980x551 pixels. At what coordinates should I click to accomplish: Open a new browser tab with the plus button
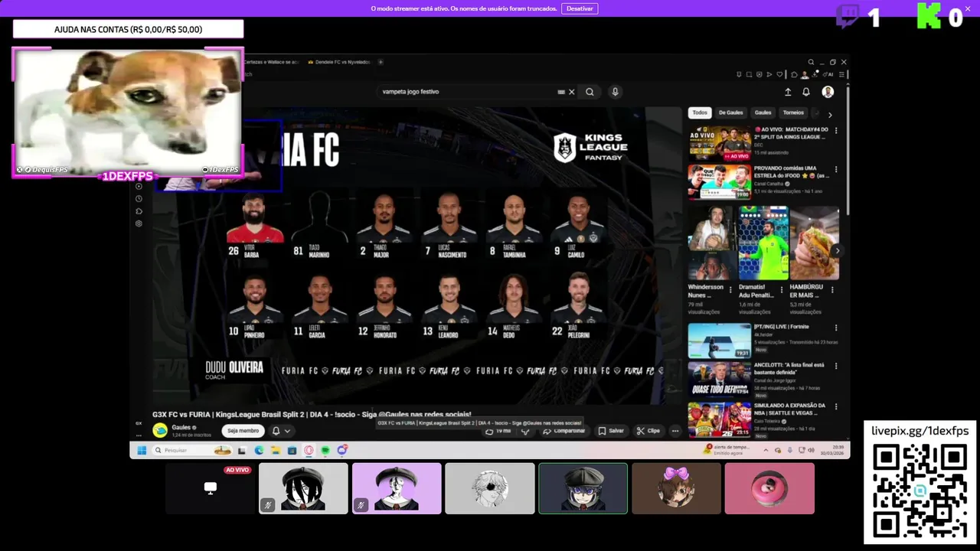(x=381, y=62)
